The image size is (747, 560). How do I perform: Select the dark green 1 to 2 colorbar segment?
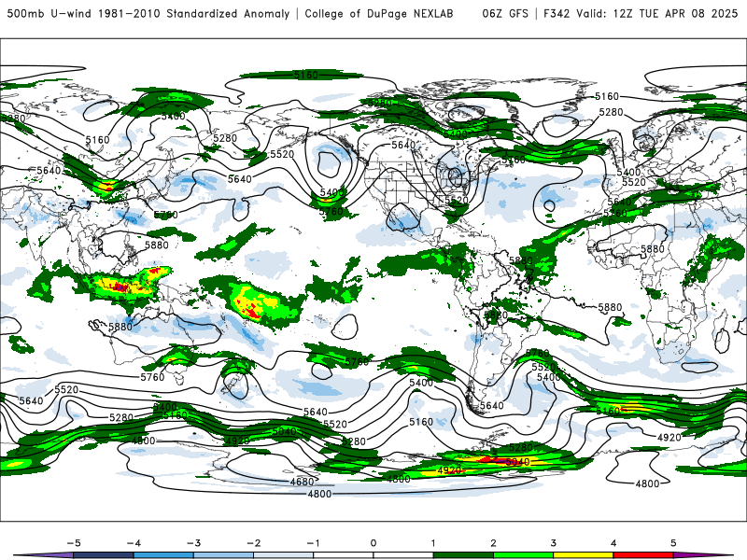(463, 555)
